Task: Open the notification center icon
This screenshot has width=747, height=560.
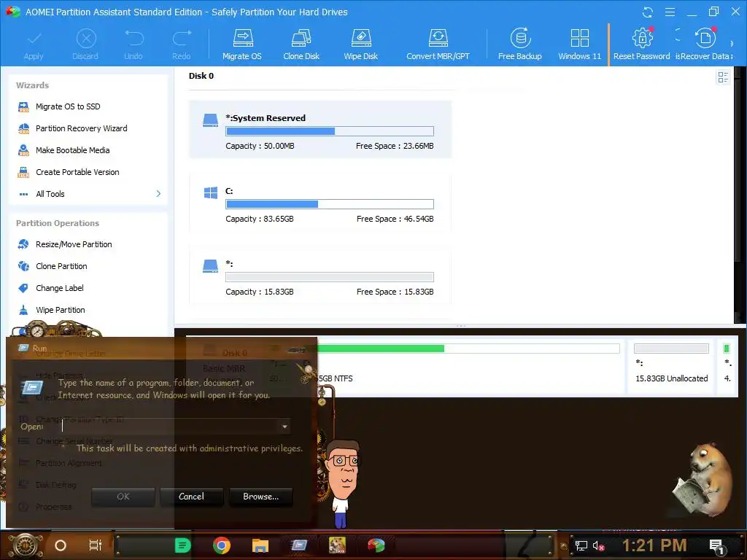Action: tap(716, 547)
